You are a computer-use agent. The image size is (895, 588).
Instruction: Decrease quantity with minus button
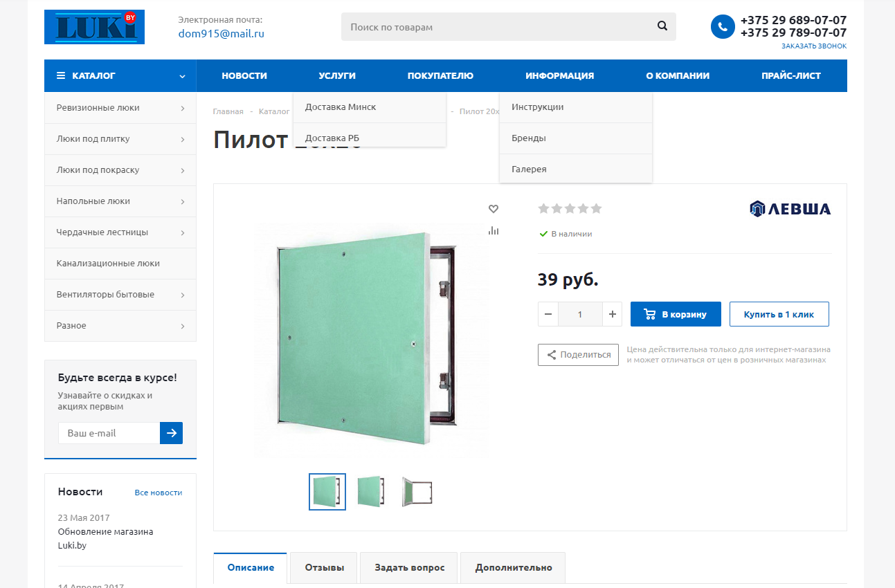pos(548,314)
